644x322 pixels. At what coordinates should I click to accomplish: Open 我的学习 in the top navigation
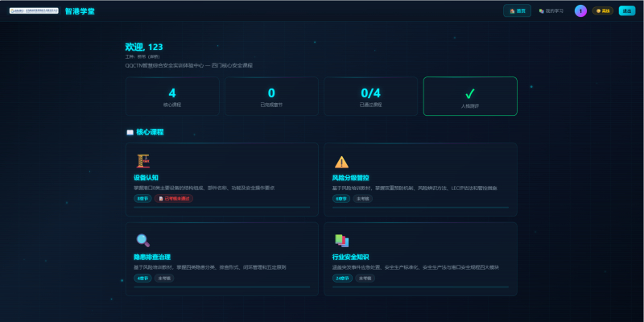tap(551, 11)
